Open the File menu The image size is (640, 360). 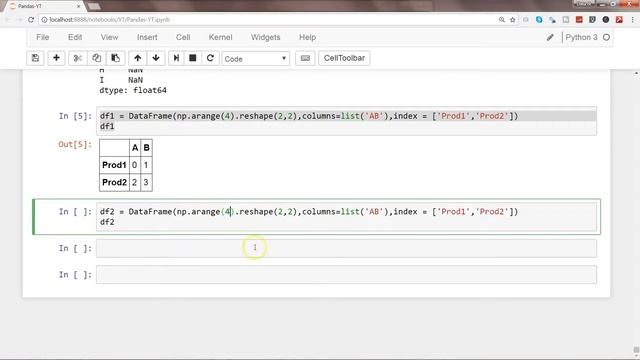(42, 37)
